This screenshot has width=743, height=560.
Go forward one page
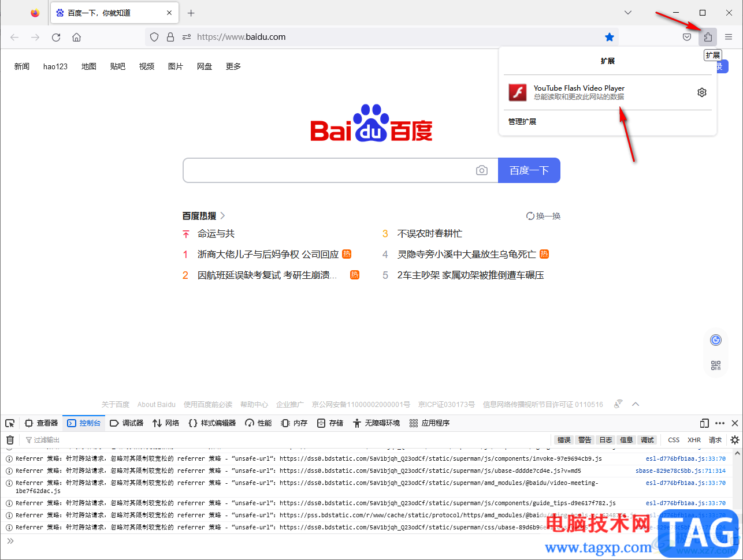click(35, 37)
